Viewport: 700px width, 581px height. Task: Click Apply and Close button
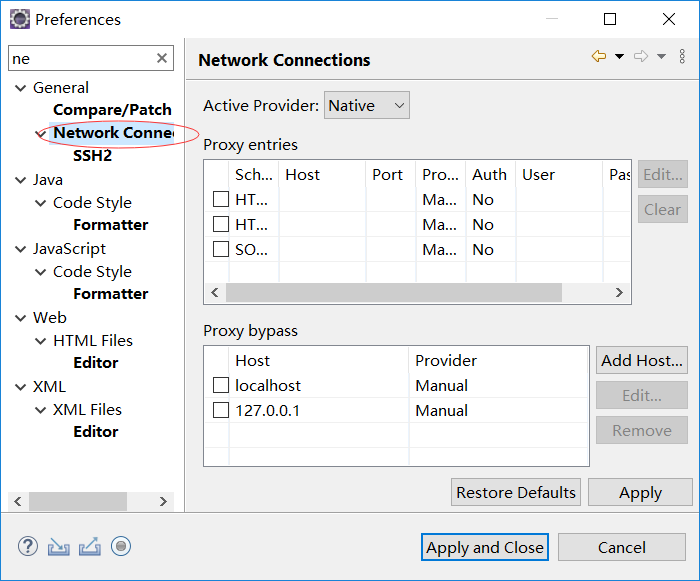tap(485, 547)
